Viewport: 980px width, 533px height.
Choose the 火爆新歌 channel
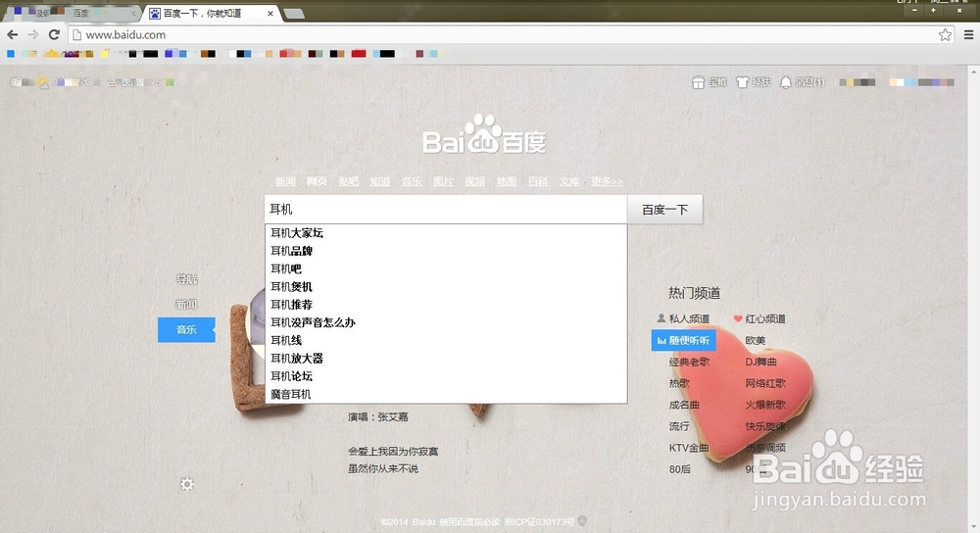pos(765,405)
